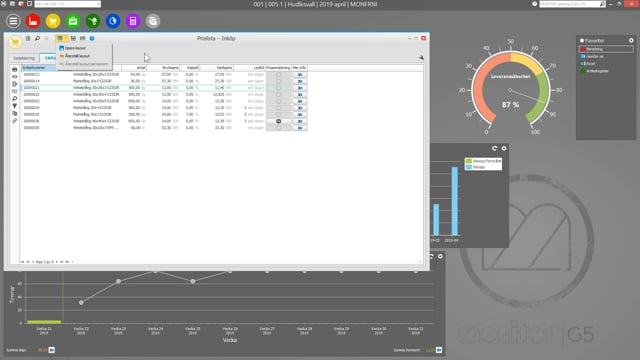Click the green export icon in sidebar
640x360 pixels.
(15, 84)
